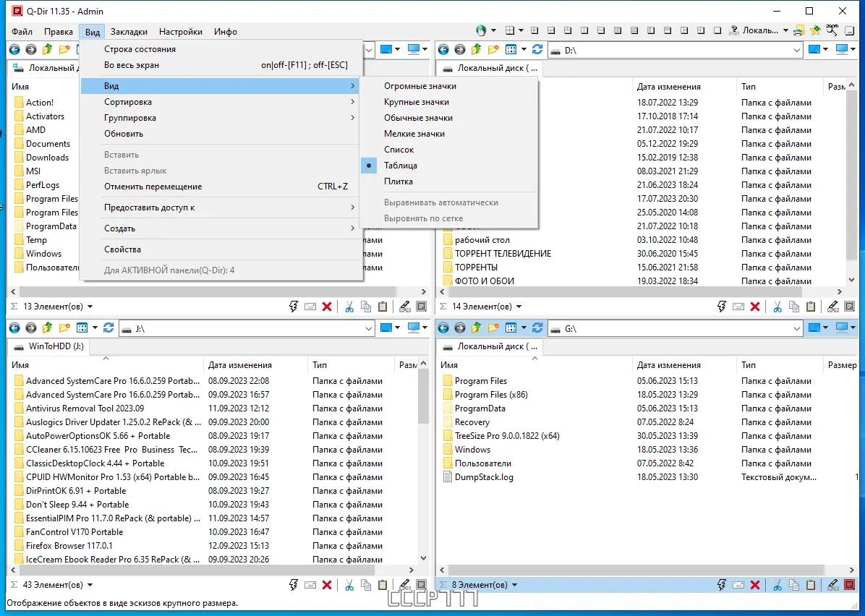The height and width of the screenshot is (616, 865).
Task: Click the star favorites icon in main toolbar
Action: pyautogui.click(x=815, y=30)
